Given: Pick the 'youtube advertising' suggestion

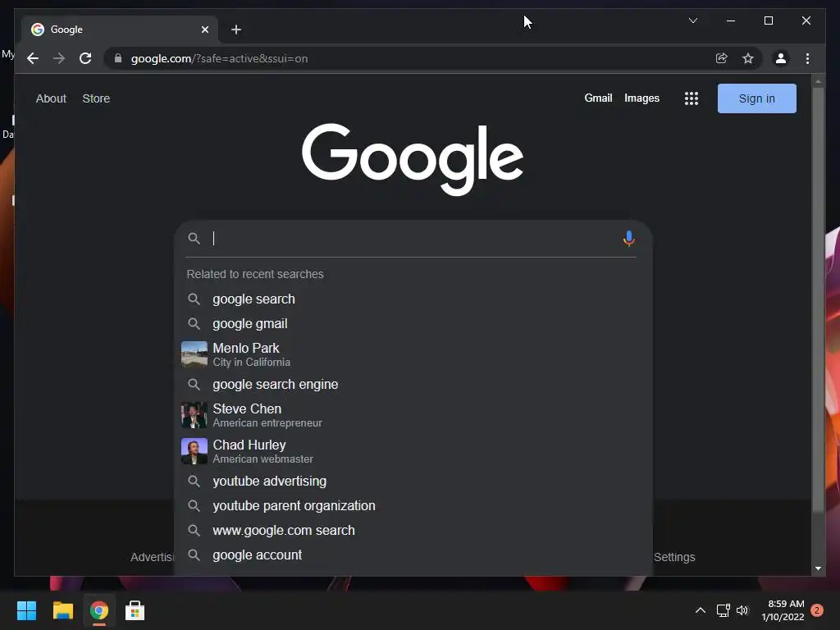Looking at the screenshot, I should pyautogui.click(x=413, y=481).
